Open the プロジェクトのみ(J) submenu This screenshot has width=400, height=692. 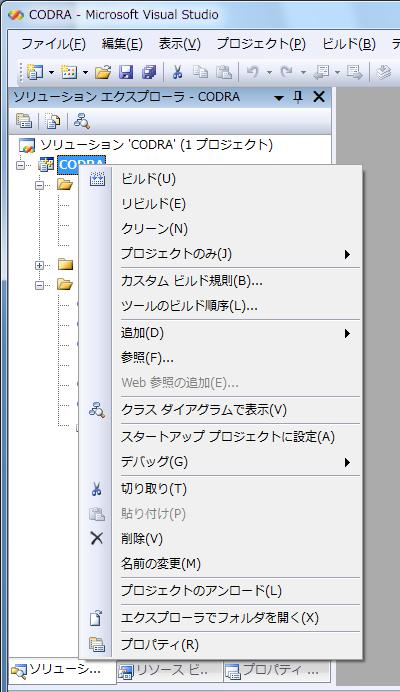(x=221, y=254)
